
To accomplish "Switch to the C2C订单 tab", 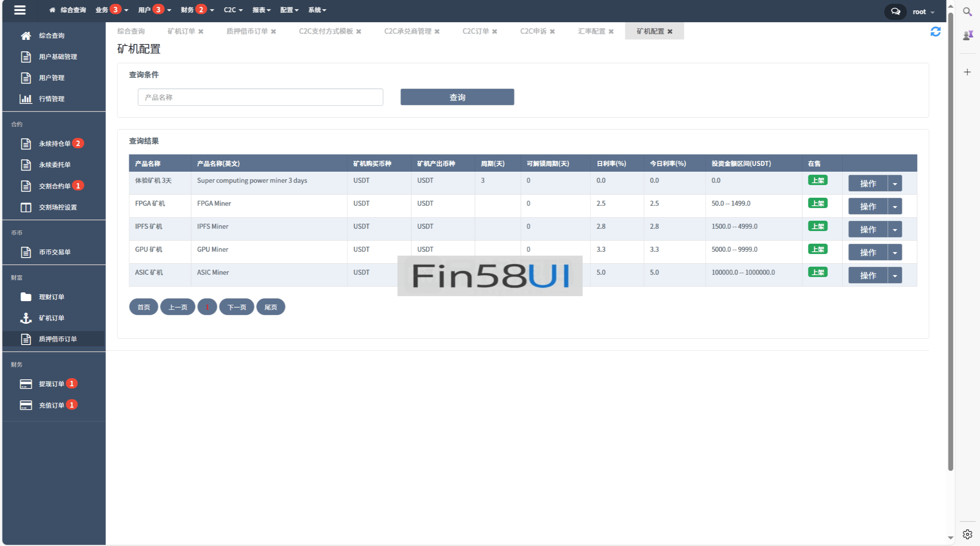I will 475,31.
